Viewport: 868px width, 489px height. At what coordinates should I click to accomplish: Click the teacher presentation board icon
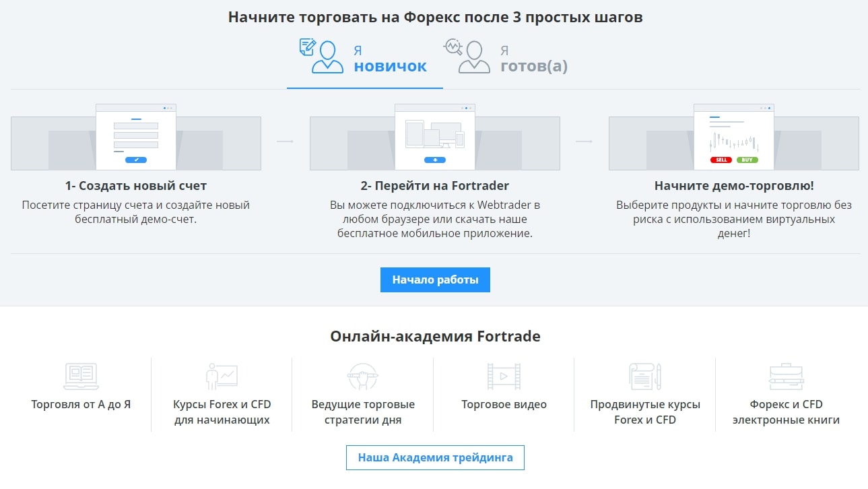pos(222,375)
